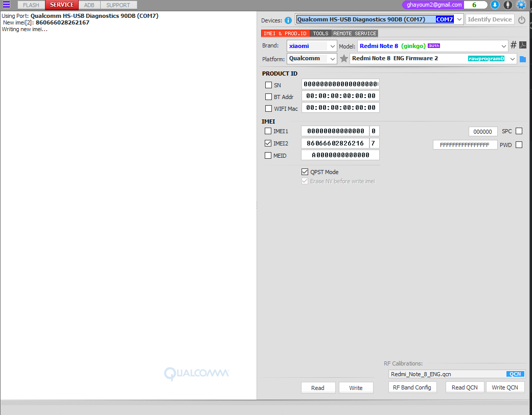This screenshot has width=532, height=415.
Task: Open the Brand dropdown showing xiaomi
Action: (333, 46)
